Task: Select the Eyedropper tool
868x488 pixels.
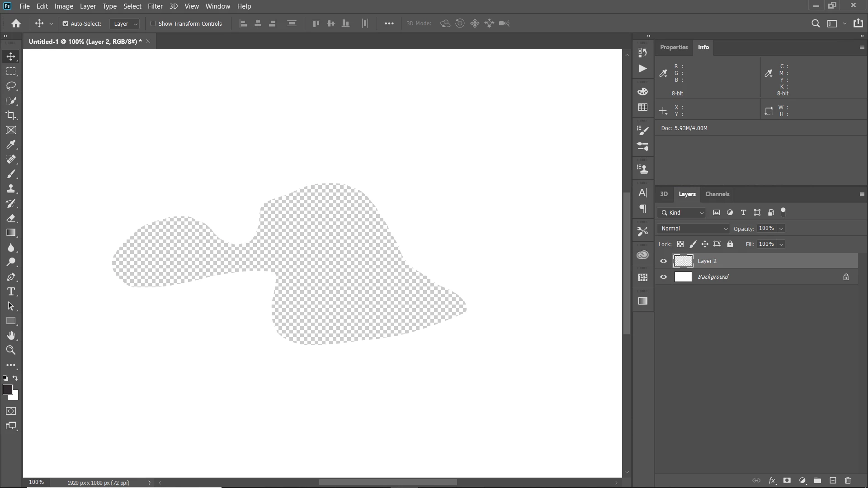Action: 11,145
